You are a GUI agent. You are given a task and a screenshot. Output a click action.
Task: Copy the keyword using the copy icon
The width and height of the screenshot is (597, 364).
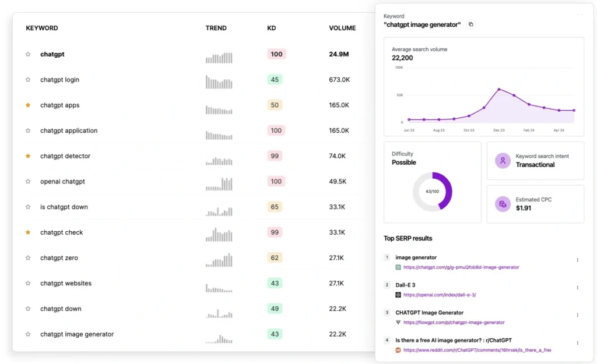(471, 24)
